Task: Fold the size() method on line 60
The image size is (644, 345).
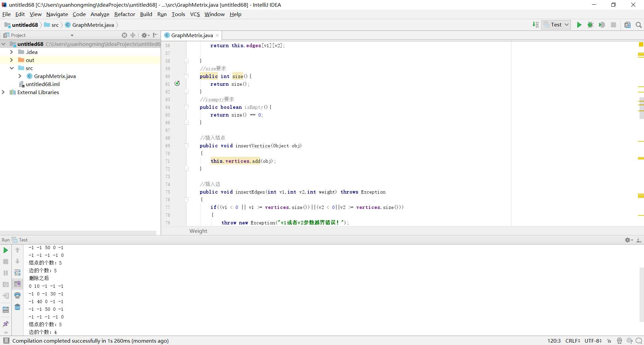Action: click(x=186, y=76)
